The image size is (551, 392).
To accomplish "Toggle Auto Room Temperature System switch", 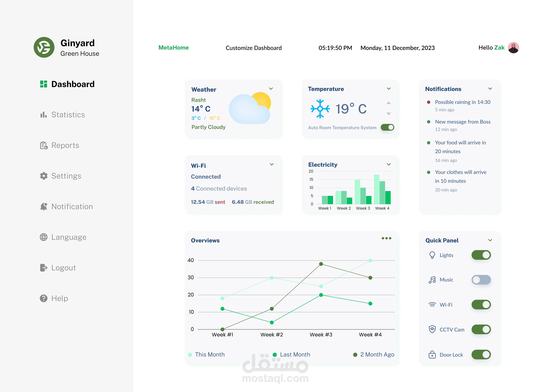I will pos(387,127).
